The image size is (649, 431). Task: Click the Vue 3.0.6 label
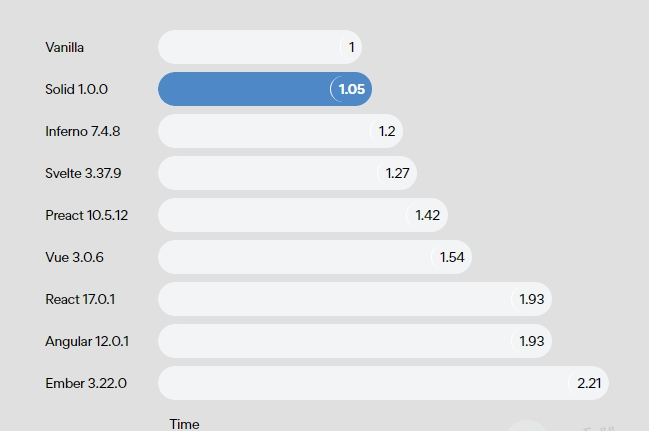coord(75,257)
